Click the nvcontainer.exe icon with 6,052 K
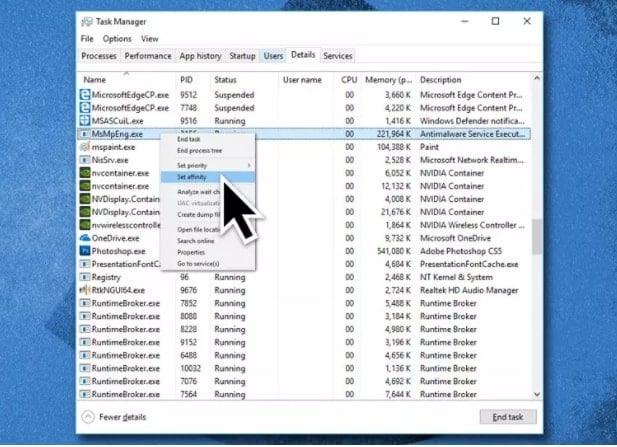Viewport: 617px width, 447px height. (85, 173)
